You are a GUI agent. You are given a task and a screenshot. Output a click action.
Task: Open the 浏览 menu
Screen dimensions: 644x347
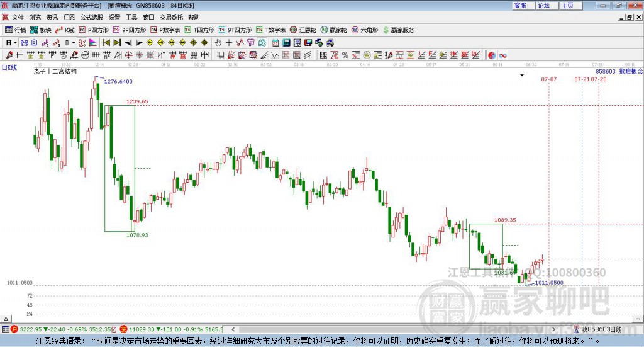point(35,17)
